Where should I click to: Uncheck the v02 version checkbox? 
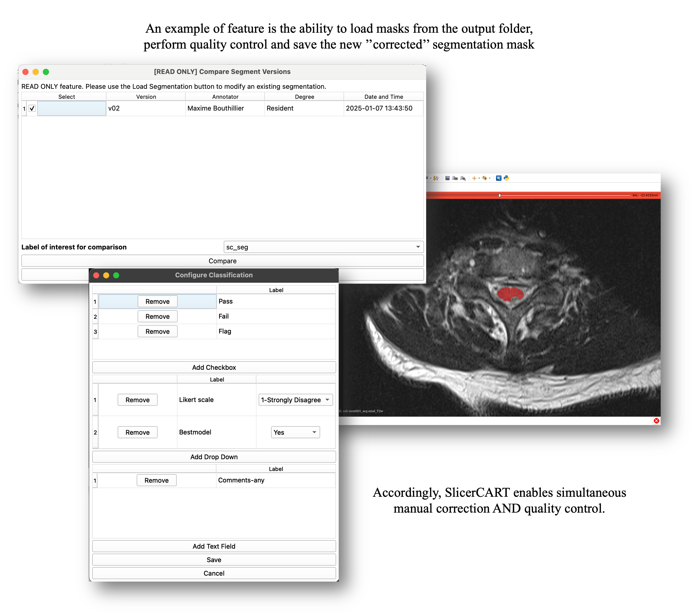(32, 108)
